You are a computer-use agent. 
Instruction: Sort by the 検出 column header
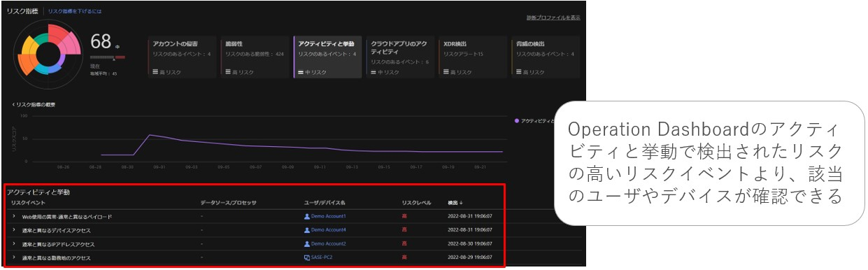(455, 203)
